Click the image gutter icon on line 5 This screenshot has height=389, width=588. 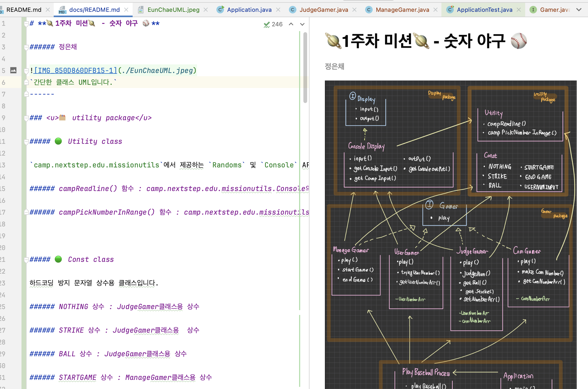point(13,70)
